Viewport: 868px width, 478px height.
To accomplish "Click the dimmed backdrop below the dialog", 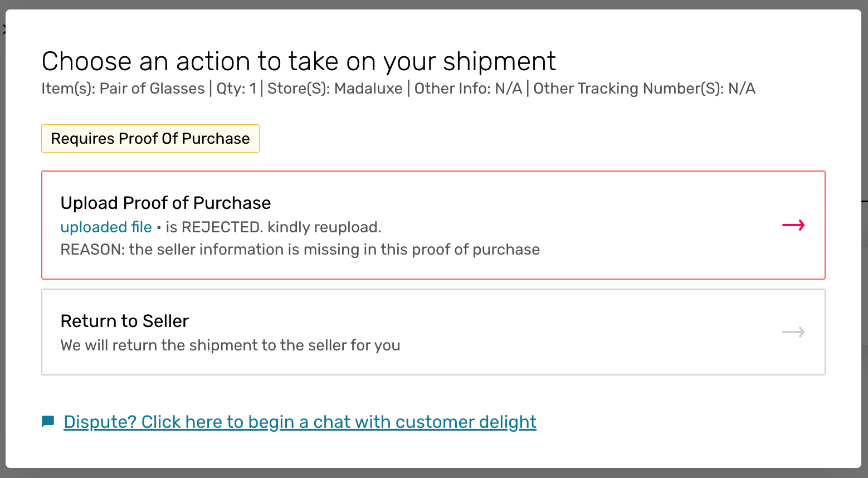I will click(x=434, y=473).
